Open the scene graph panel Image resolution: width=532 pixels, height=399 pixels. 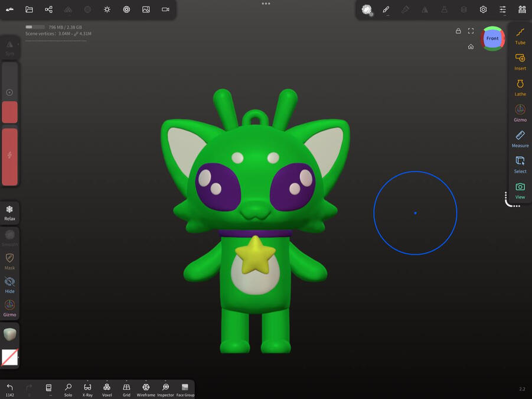[48, 9]
